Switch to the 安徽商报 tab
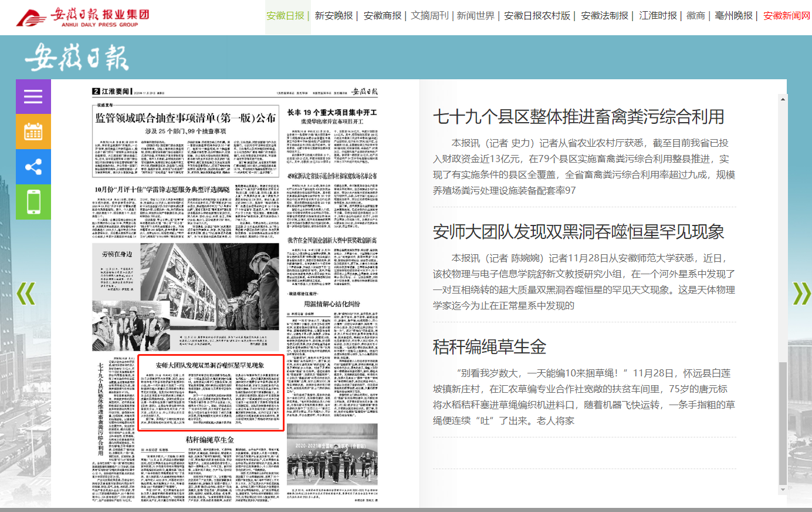The image size is (812, 512). [x=383, y=16]
